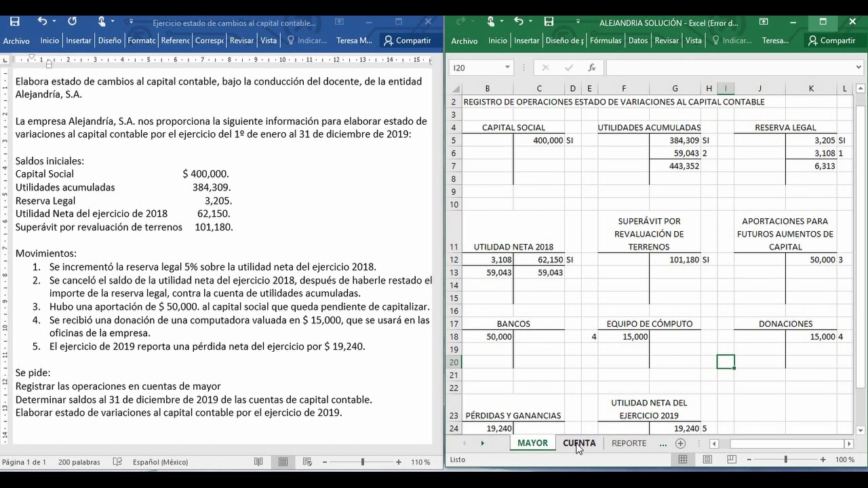This screenshot has height=488, width=868.
Task: Click the Repeat icon in Word's quick access toolbar
Action: click(x=73, y=22)
